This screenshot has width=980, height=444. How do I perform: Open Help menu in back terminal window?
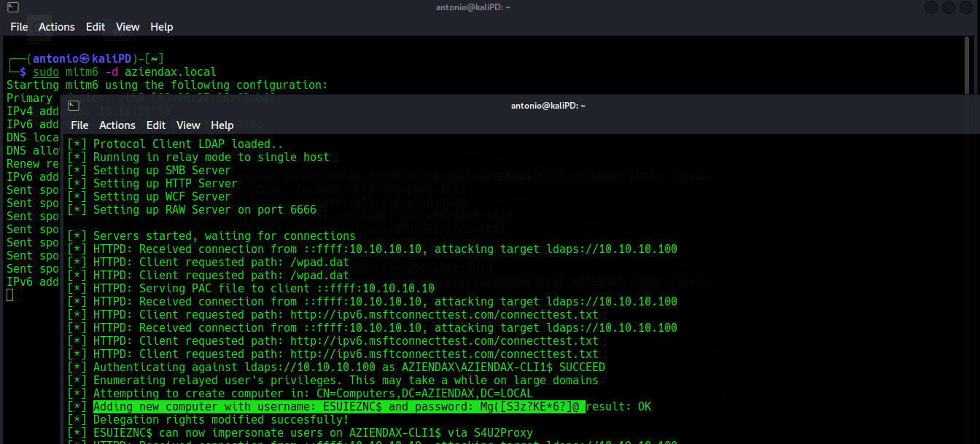coord(162,27)
